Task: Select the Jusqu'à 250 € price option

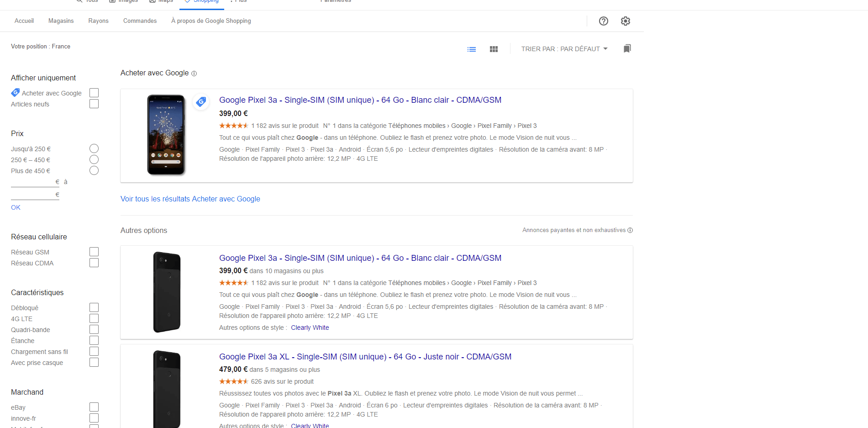Action: [x=94, y=148]
